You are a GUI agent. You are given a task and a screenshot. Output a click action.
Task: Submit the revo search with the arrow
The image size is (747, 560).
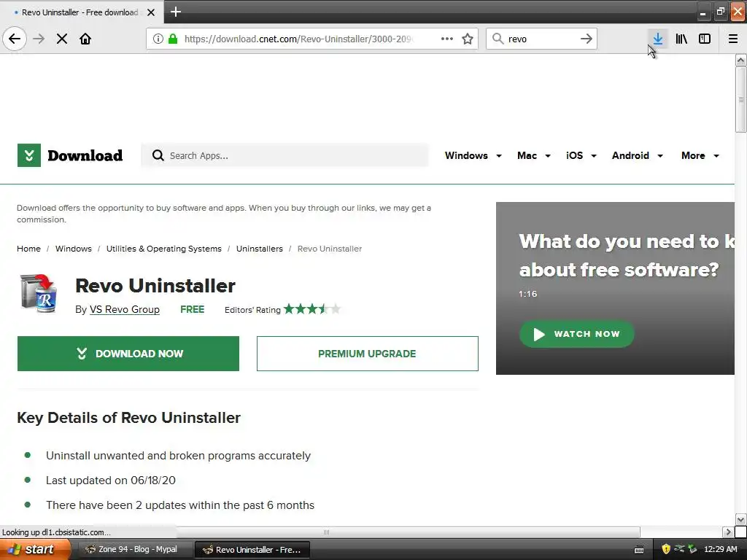tap(587, 39)
